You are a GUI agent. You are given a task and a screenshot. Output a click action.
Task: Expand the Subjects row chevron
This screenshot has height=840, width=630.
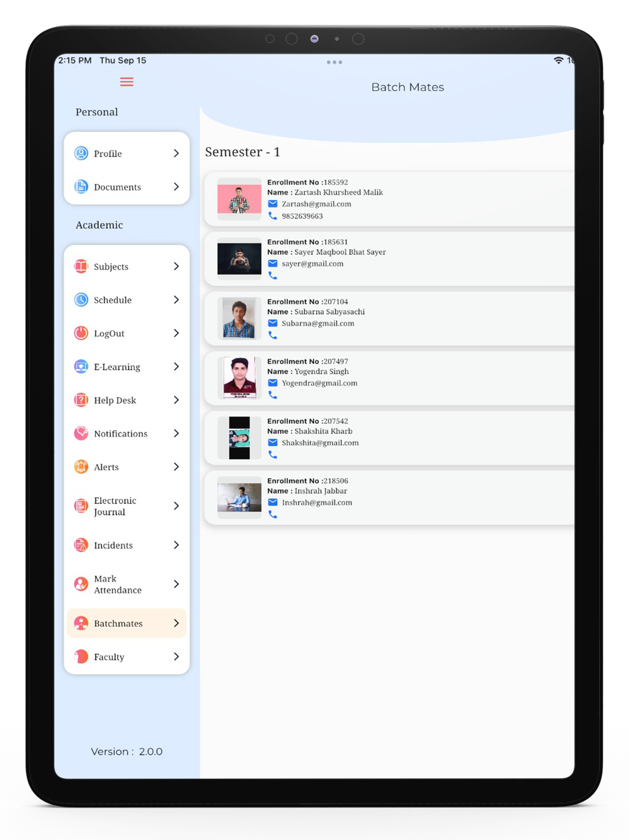tap(176, 266)
